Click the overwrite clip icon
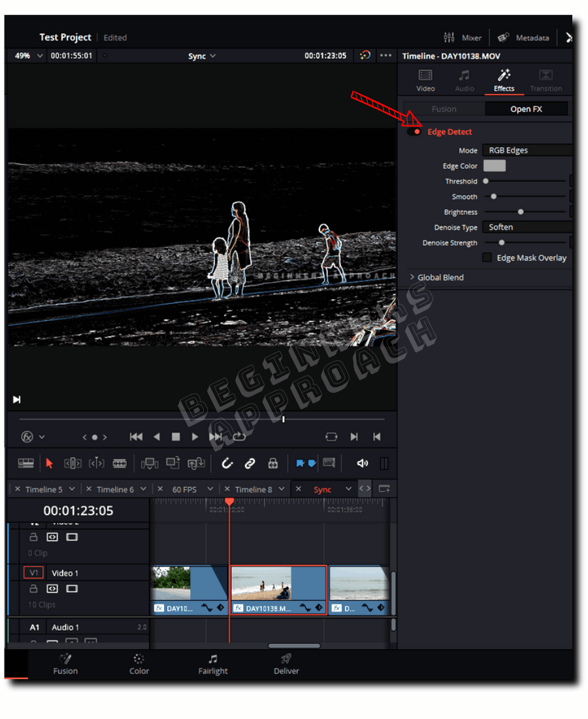 pyautogui.click(x=172, y=463)
